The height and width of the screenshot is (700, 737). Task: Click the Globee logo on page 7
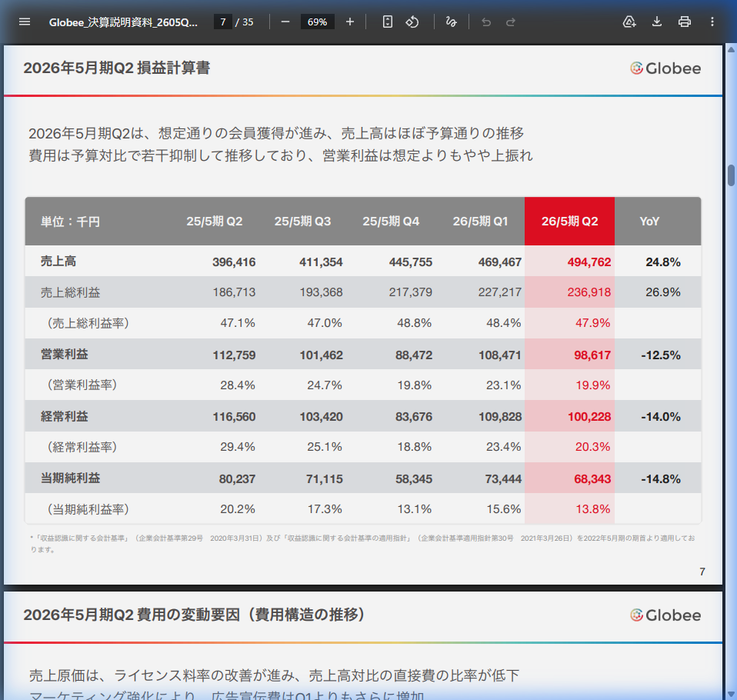(x=665, y=68)
